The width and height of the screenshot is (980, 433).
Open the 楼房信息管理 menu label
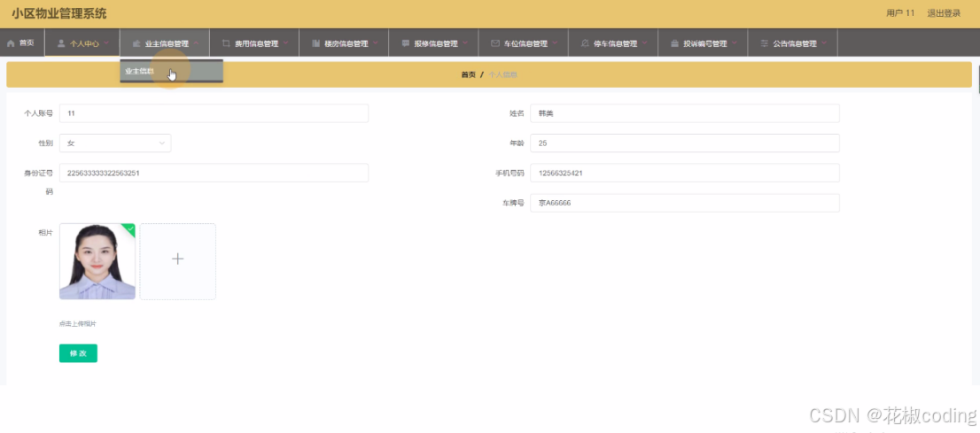pos(346,43)
